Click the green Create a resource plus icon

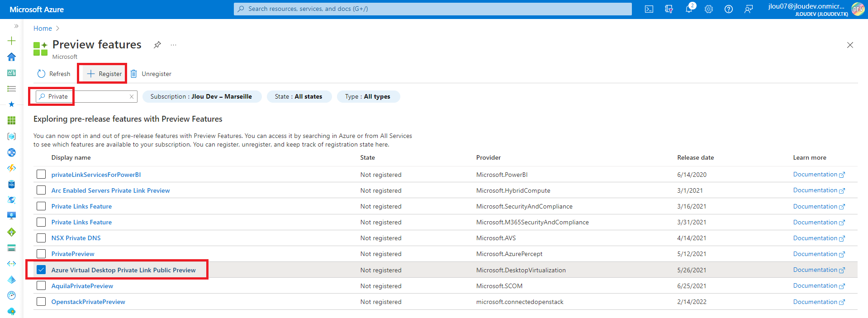coord(12,41)
